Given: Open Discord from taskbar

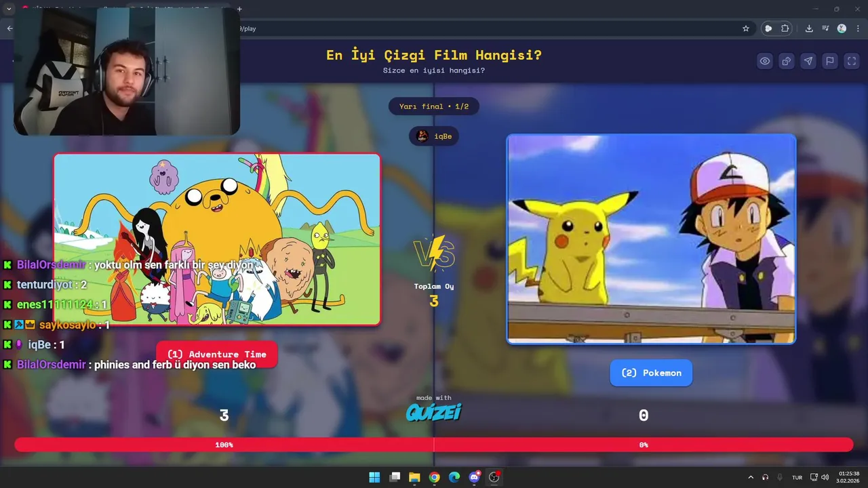Looking at the screenshot, I should point(475,477).
